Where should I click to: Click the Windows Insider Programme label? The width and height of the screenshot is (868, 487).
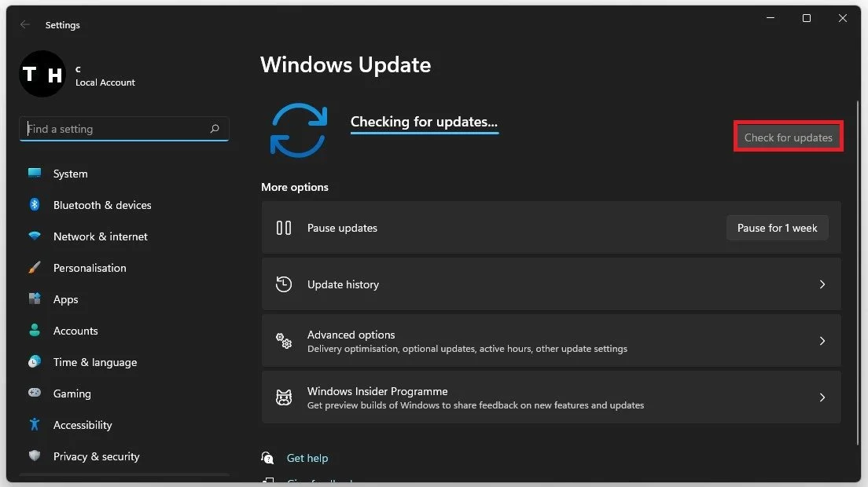(x=377, y=391)
